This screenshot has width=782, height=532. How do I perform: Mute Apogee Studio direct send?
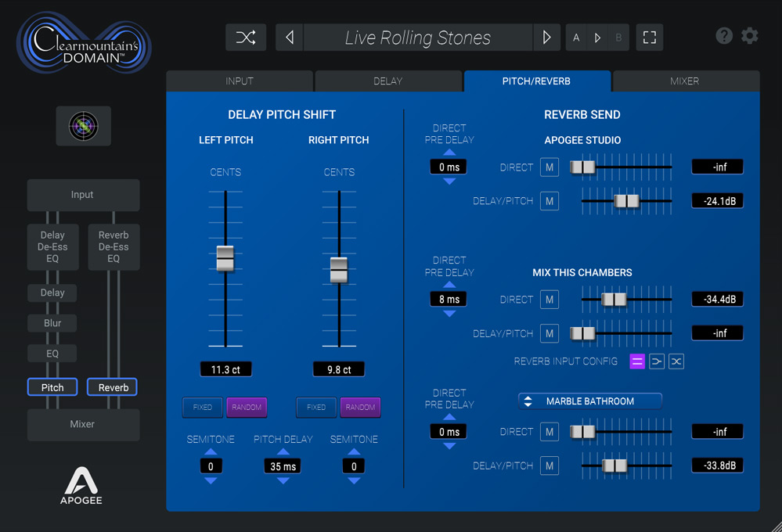coord(550,167)
